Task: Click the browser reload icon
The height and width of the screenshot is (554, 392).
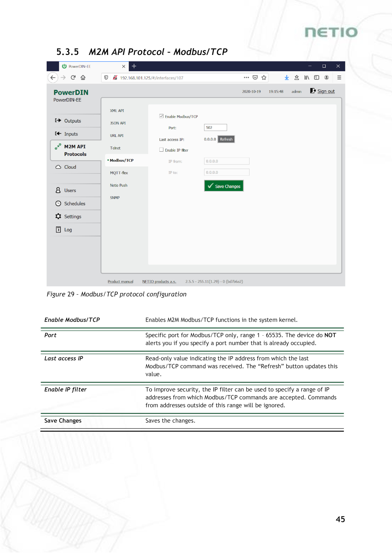Action: 73,78
